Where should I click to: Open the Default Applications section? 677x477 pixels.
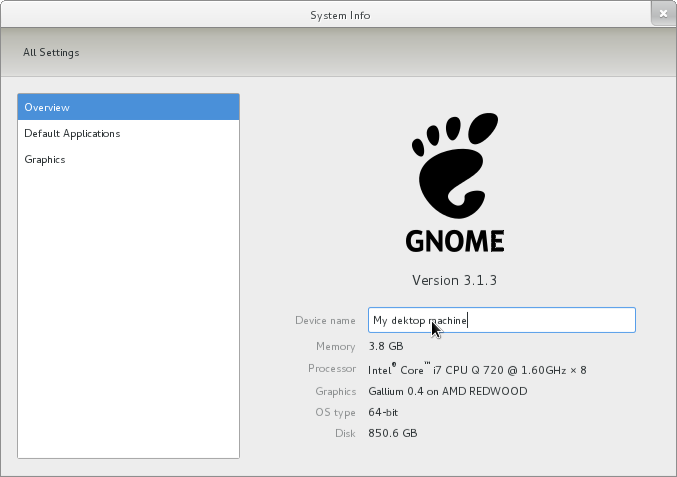[129, 133]
